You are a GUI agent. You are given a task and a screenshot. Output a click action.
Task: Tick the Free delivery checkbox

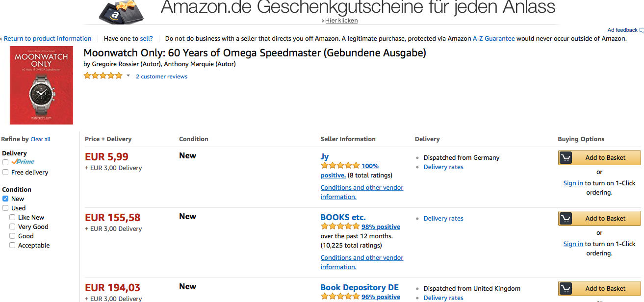click(x=5, y=173)
